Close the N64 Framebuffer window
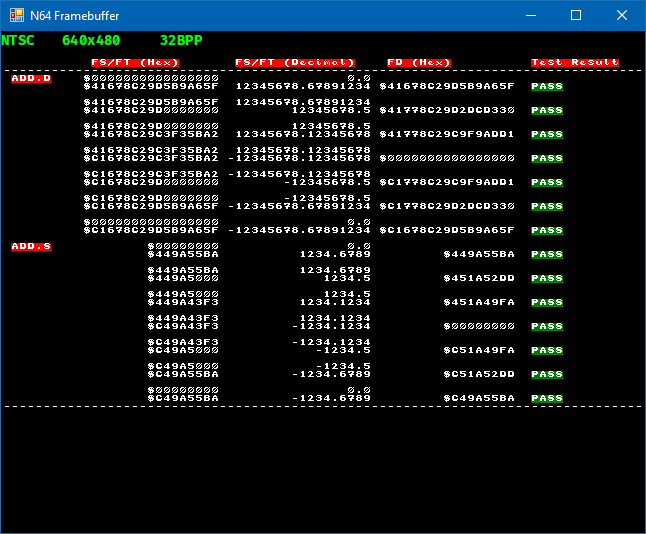 click(622, 15)
